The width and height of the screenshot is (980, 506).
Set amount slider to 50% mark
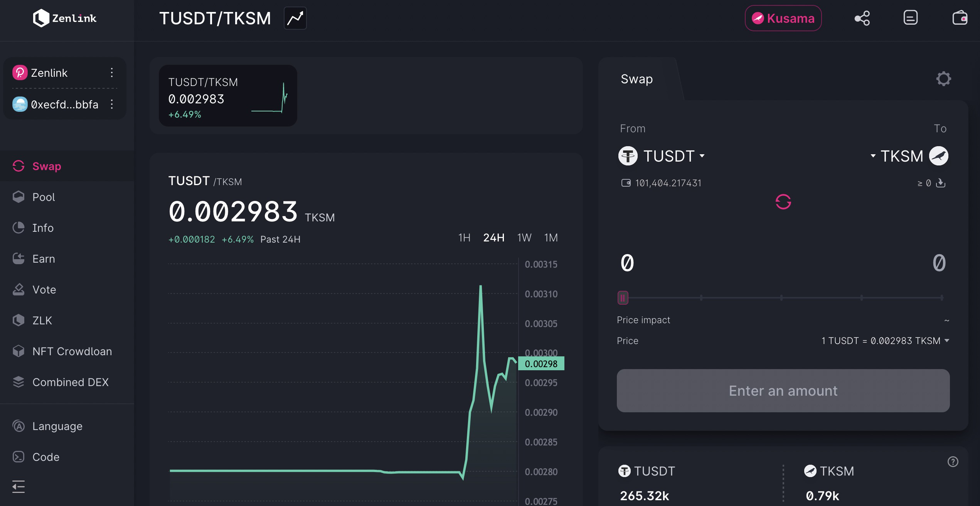[781, 298]
